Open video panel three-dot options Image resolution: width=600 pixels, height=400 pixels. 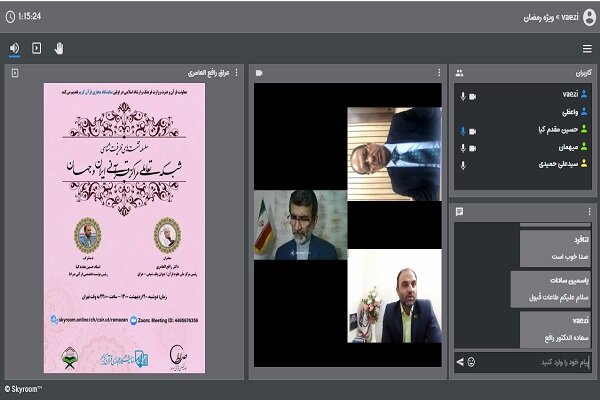pos(439,73)
